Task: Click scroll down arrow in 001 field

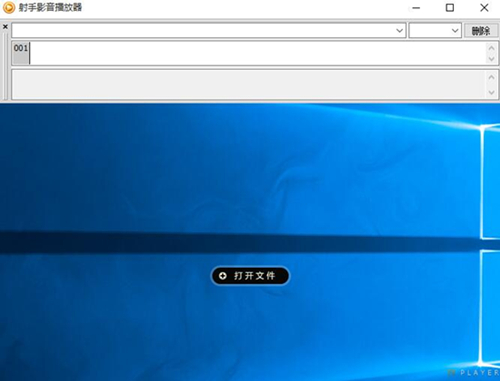Action: pyautogui.click(x=491, y=59)
